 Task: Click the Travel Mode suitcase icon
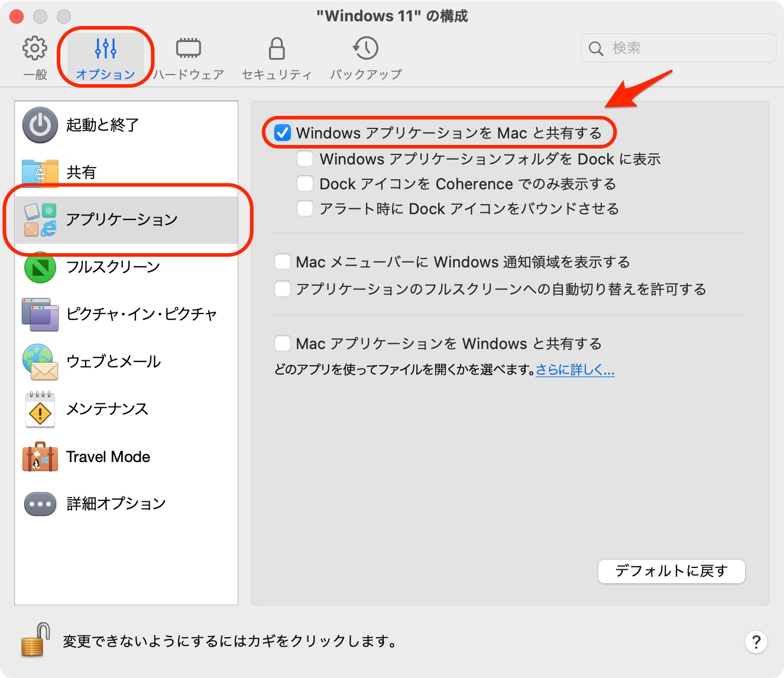pos(40,456)
